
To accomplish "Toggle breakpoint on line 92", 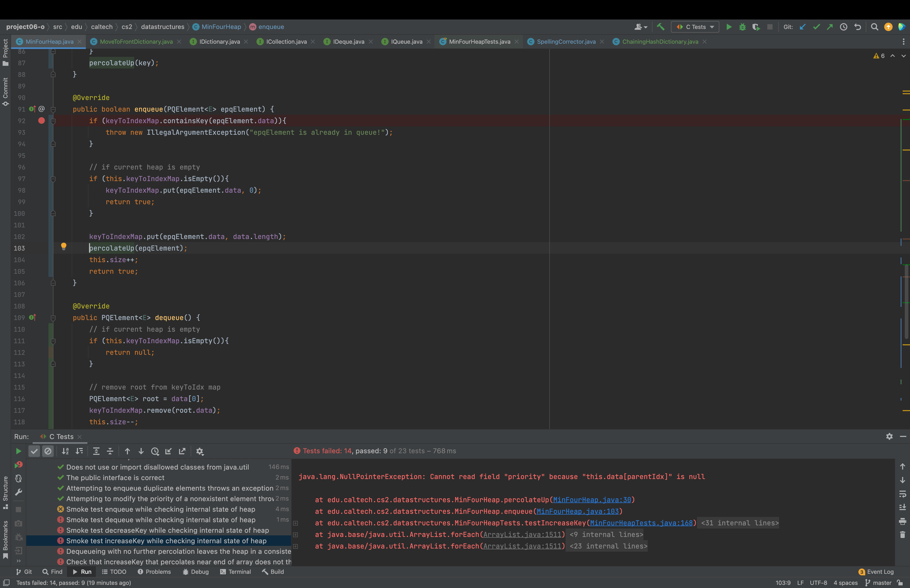I will [42, 121].
